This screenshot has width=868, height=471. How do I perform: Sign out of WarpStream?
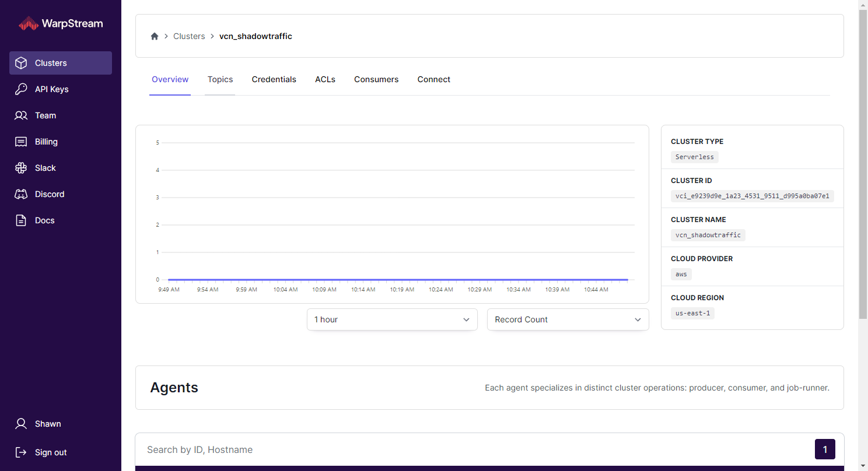click(x=61, y=452)
